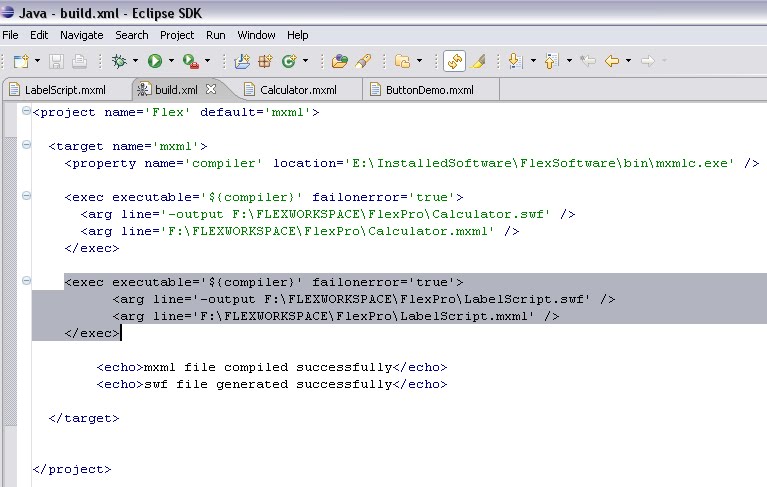Collapse the selected exec block fold marker
The image size is (767, 487).
[x=26, y=281]
